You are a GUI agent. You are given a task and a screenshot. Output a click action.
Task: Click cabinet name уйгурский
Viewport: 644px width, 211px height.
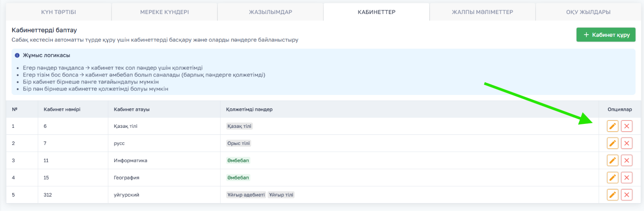coord(126,195)
